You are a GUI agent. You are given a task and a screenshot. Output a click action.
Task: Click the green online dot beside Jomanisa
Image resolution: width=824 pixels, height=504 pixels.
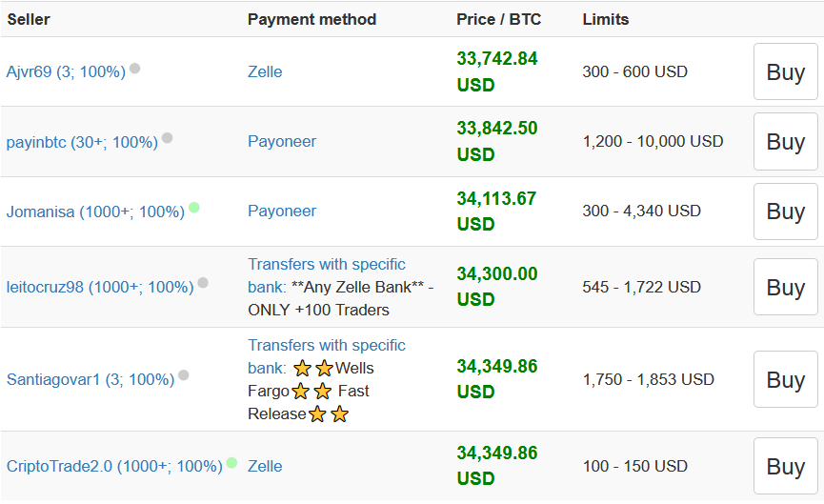pyautogui.click(x=194, y=208)
